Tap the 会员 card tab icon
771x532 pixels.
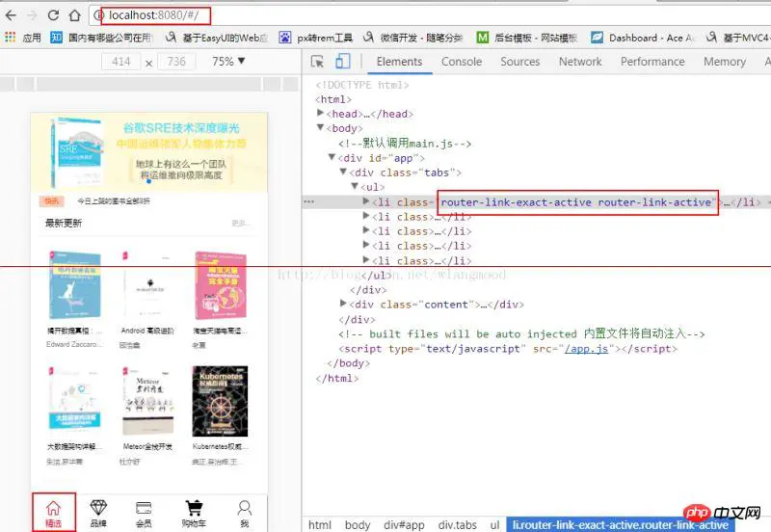(x=144, y=514)
